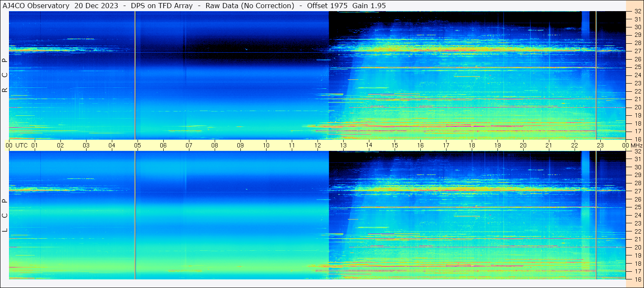Image resolution: width=644 pixels, height=288 pixels.
Task: Select the 26 MHz label of LCP panel
Action: coord(637,199)
